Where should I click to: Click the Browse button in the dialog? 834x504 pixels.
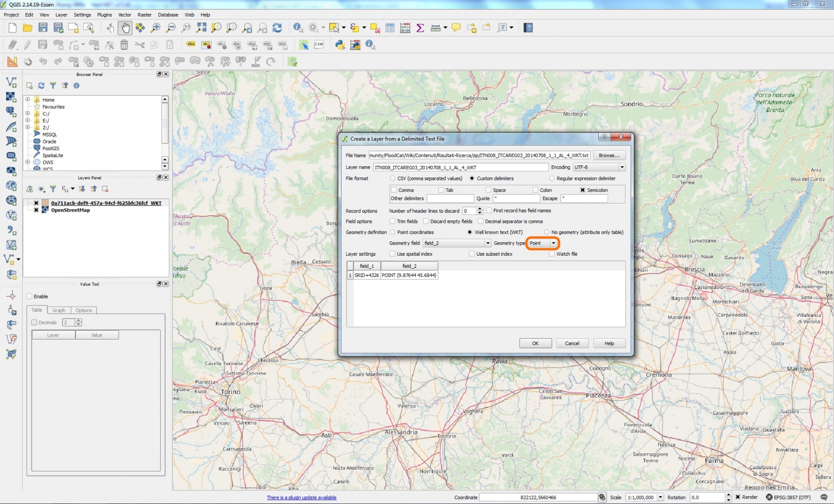[x=608, y=155]
